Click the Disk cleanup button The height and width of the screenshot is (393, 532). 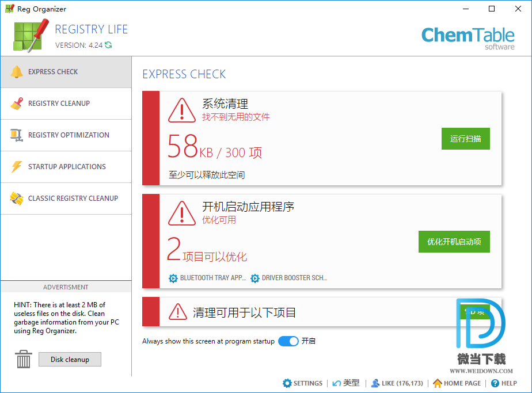(x=70, y=360)
